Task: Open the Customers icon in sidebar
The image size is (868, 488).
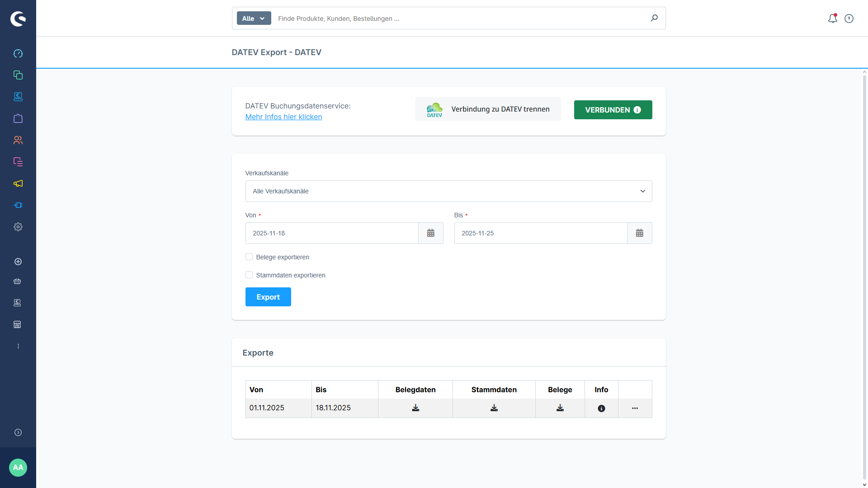Action: click(x=18, y=140)
